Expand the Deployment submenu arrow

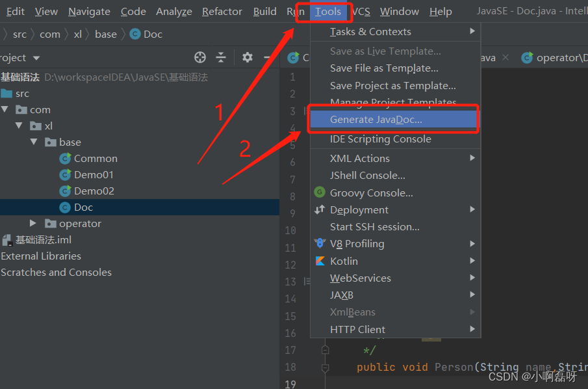[472, 209]
